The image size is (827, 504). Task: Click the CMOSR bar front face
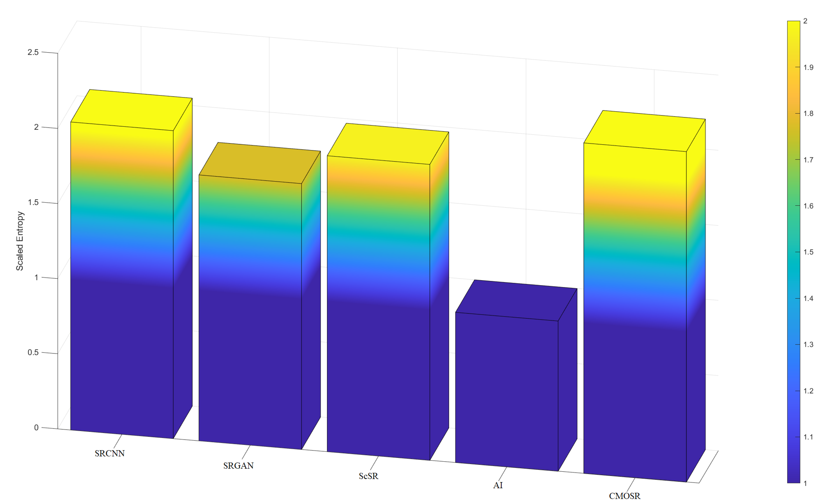click(x=635, y=312)
